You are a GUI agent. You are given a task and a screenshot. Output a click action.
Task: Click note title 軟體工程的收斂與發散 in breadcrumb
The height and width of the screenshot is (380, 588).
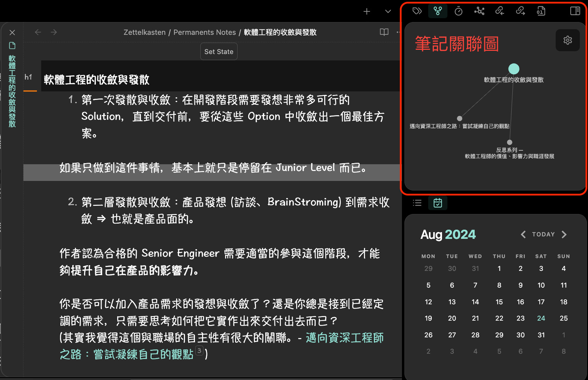(280, 32)
